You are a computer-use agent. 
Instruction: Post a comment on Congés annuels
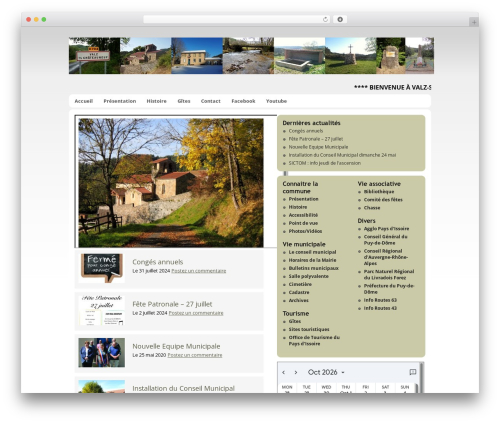click(199, 271)
